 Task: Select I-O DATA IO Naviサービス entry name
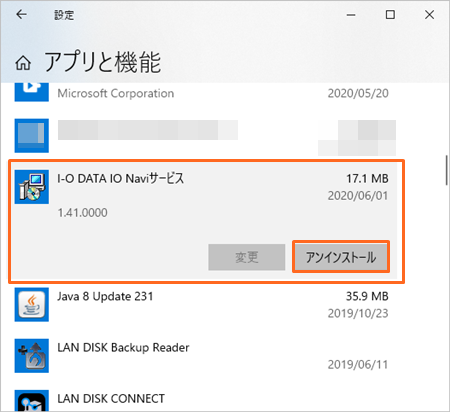pos(120,178)
